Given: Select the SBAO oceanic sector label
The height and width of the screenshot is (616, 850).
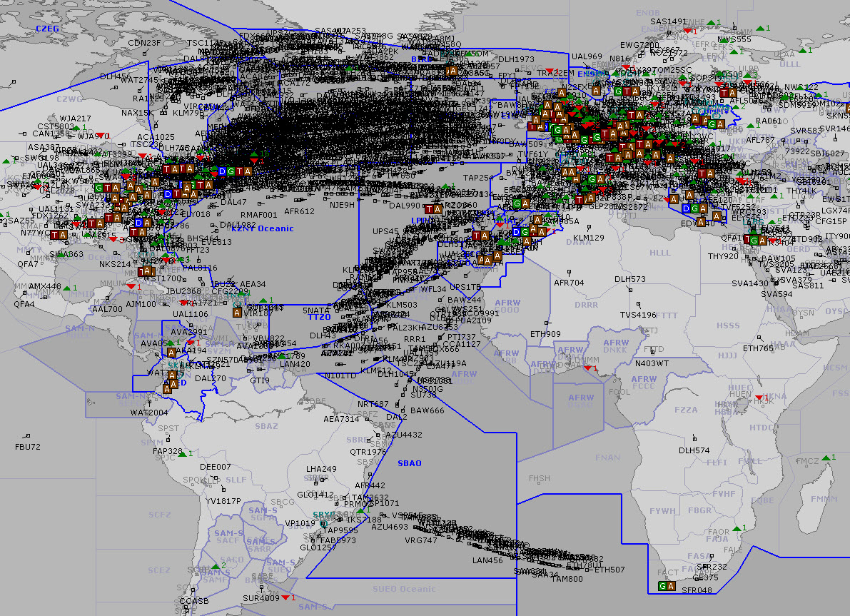Looking at the screenshot, I should [409, 463].
